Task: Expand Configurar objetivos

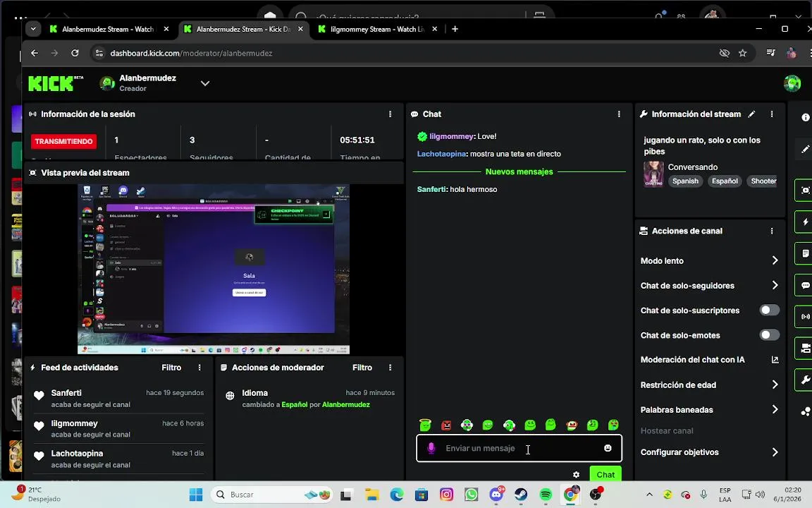Action: pos(775,452)
